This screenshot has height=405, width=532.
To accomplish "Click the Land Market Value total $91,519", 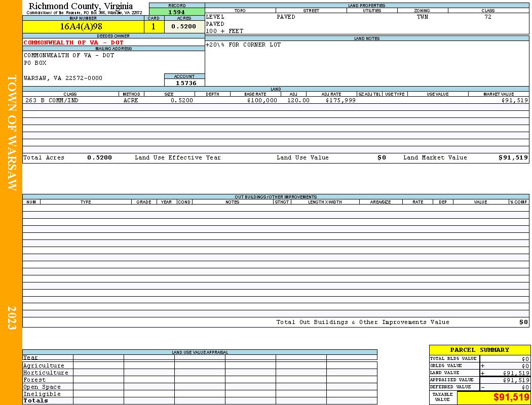I will 513,157.
